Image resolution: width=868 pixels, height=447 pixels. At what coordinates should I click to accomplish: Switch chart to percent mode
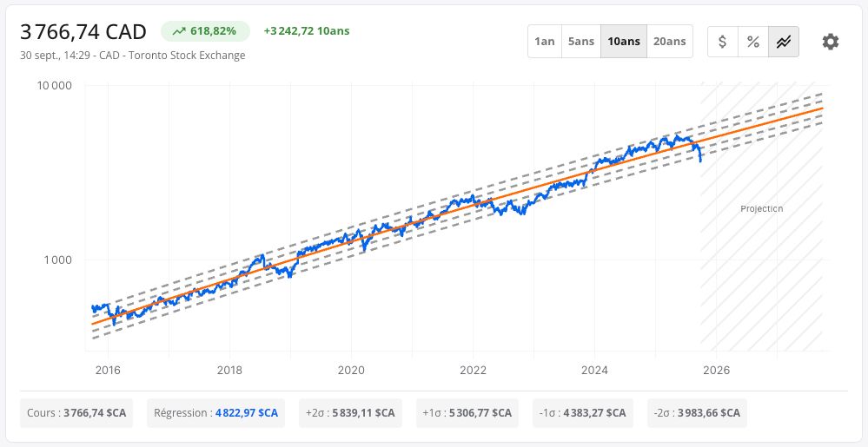click(752, 42)
